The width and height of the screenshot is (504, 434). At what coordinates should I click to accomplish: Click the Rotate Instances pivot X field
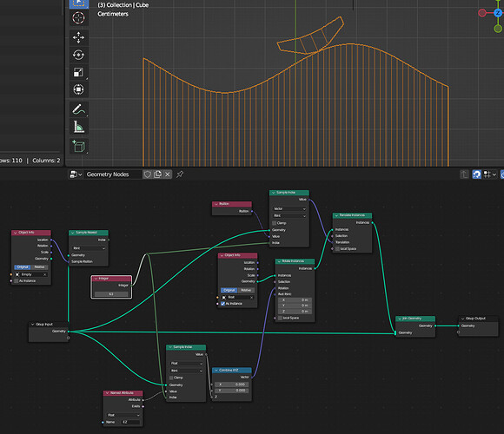pyautogui.click(x=295, y=299)
